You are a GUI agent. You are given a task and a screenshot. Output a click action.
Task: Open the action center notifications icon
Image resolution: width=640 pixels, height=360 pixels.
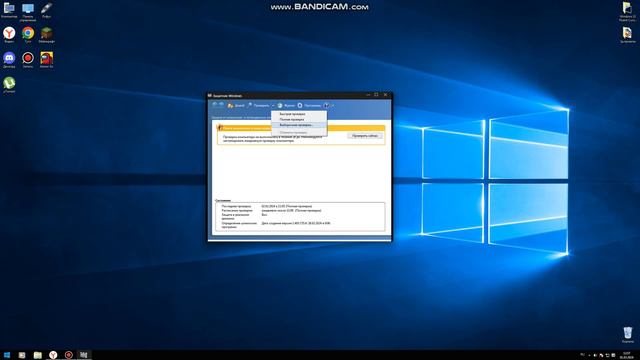click(x=613, y=355)
